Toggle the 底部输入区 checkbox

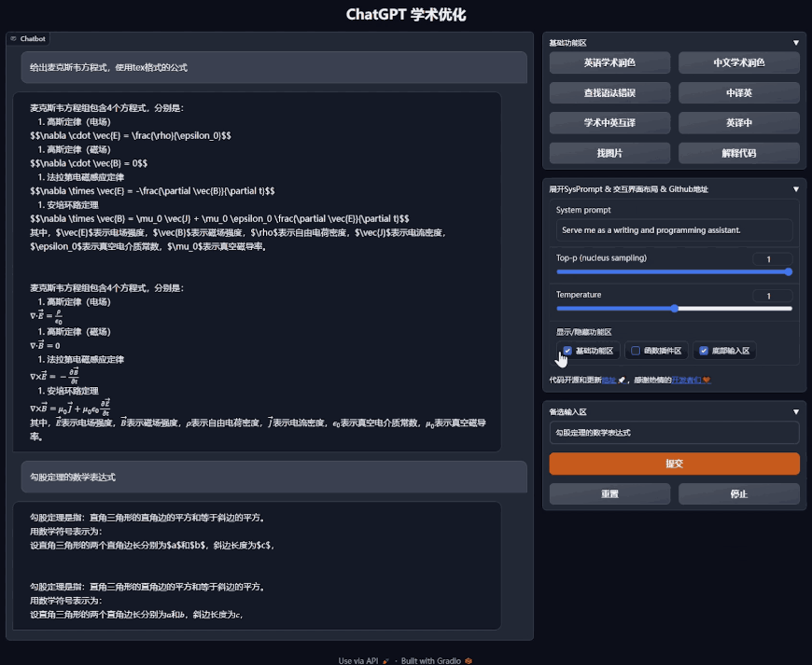[703, 351]
